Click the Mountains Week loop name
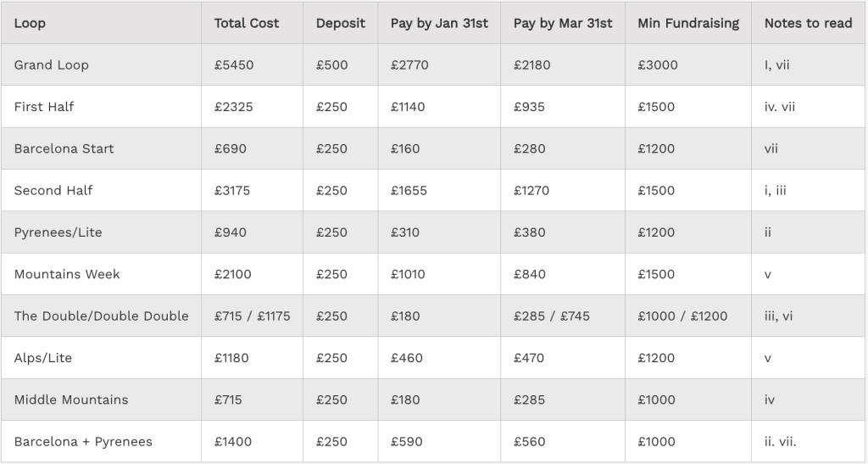Image resolution: width=868 pixels, height=464 pixels. tap(67, 274)
